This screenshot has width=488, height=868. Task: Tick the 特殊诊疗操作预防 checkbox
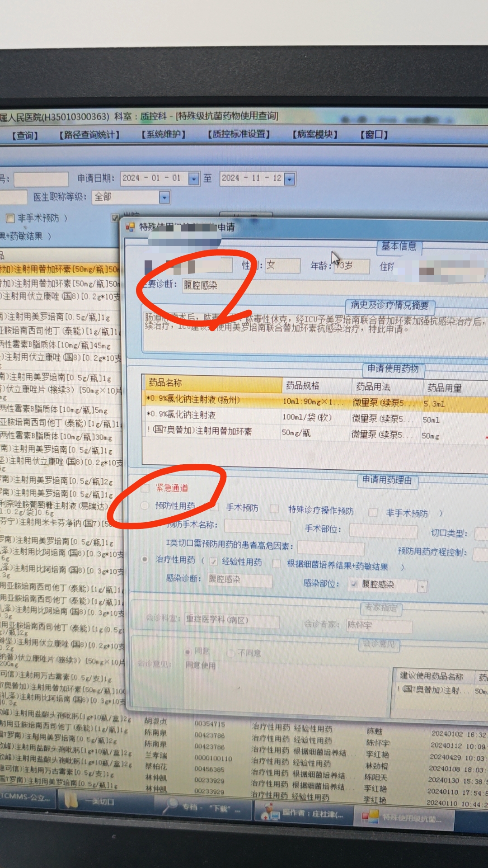[x=274, y=509]
